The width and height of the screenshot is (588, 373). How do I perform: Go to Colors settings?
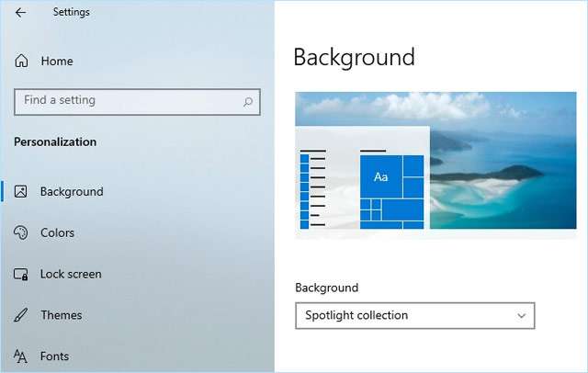tap(57, 232)
